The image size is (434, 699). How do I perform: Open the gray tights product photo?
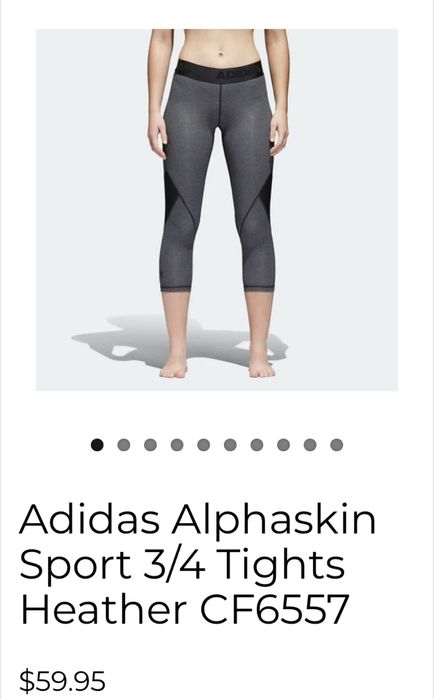217,210
